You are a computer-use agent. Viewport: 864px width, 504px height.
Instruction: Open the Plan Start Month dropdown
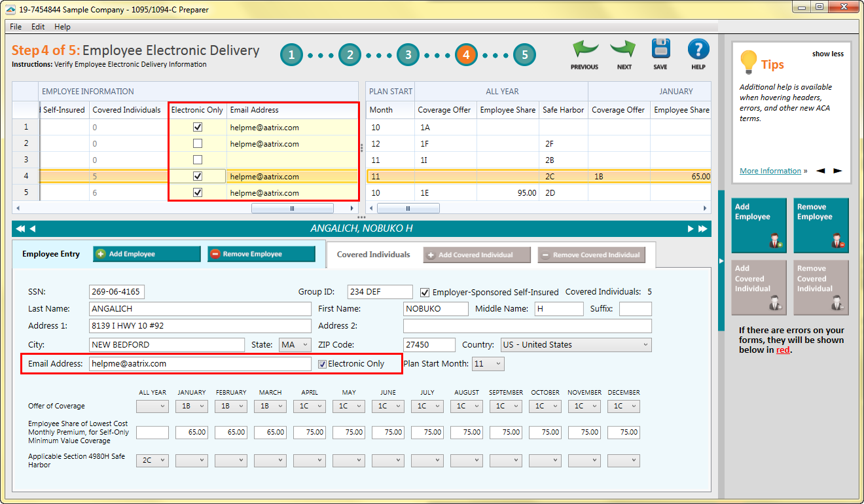pyautogui.click(x=488, y=364)
